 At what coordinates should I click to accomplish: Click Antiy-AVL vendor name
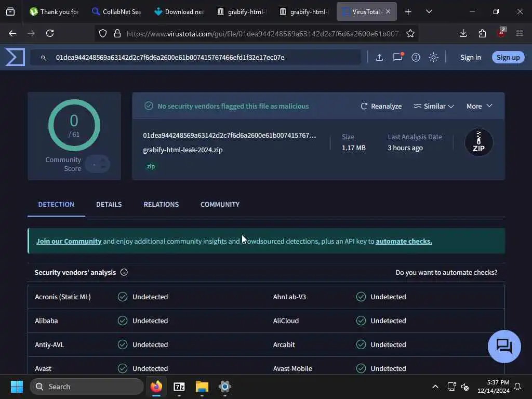coord(49,345)
